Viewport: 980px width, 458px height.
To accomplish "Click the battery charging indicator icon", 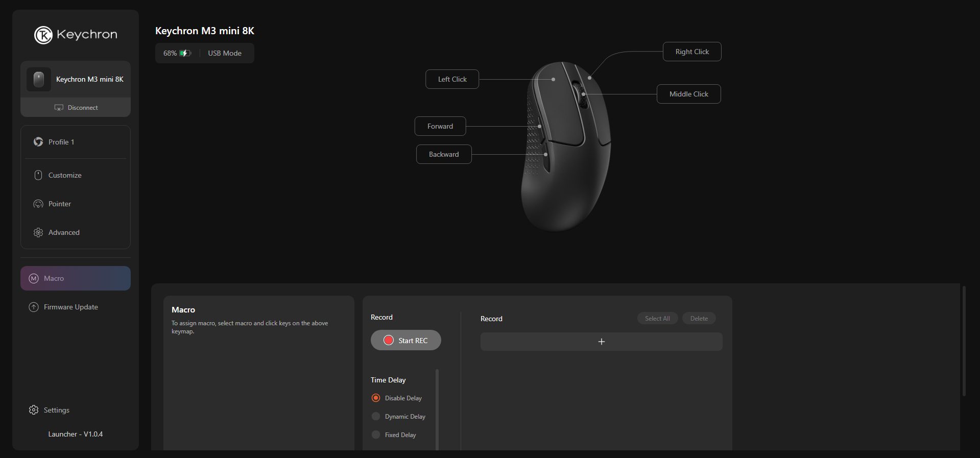I will (185, 53).
